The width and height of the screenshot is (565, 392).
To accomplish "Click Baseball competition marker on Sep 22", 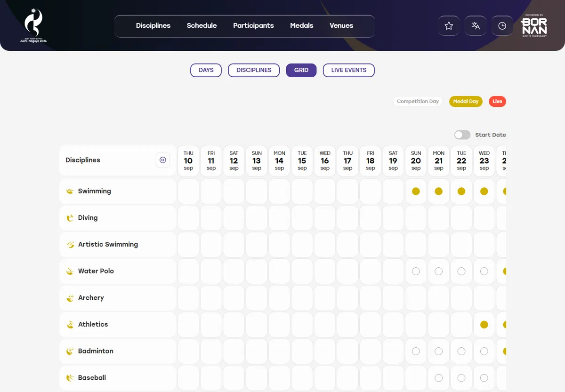I will tap(461, 378).
